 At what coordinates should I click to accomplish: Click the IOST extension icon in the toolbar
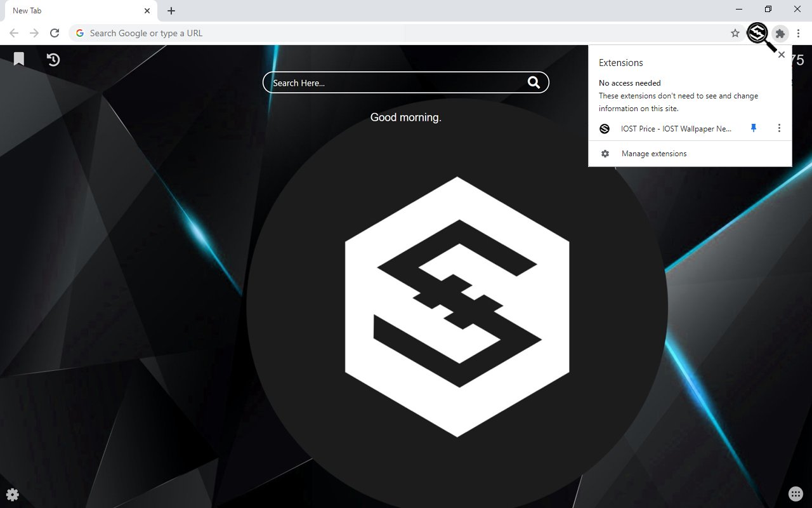tap(757, 33)
